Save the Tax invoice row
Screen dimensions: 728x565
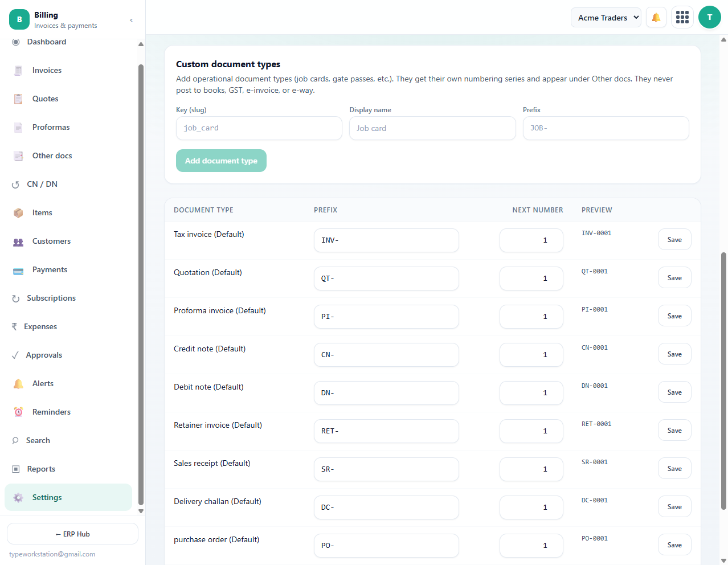tap(674, 240)
